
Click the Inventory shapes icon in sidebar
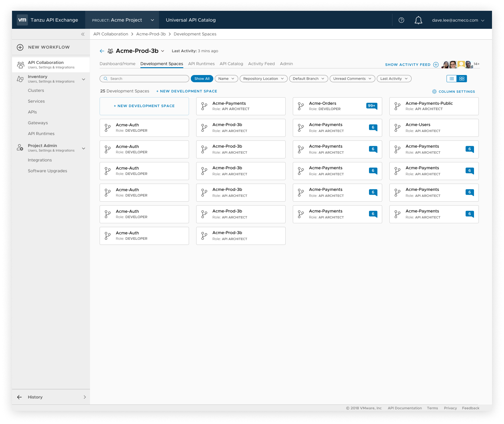click(x=20, y=79)
